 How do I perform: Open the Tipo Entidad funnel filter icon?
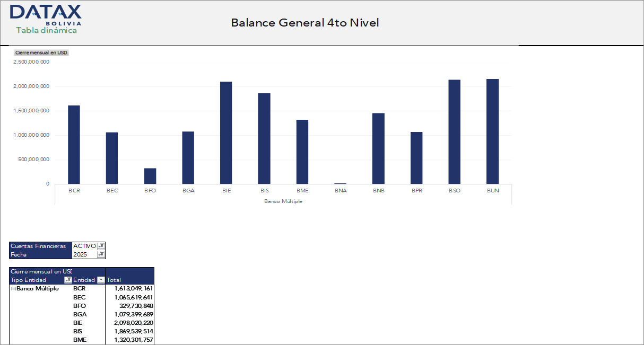point(68,279)
